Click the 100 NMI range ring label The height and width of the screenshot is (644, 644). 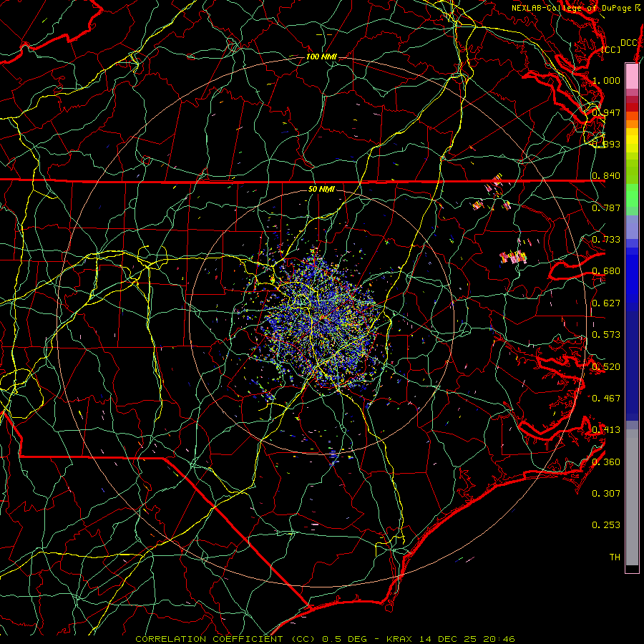click(321, 57)
